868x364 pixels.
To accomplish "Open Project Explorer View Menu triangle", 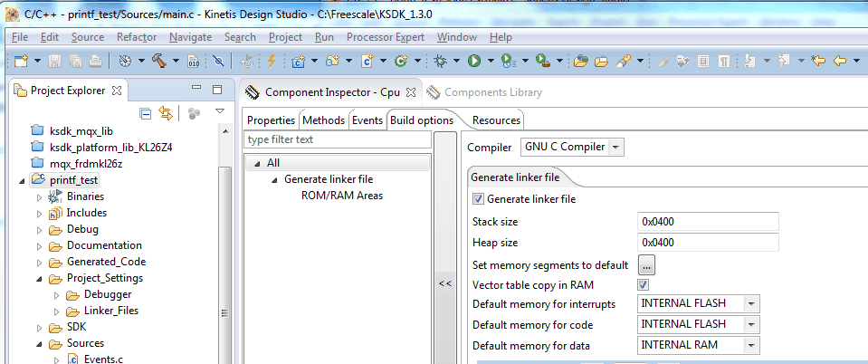I will [220, 110].
